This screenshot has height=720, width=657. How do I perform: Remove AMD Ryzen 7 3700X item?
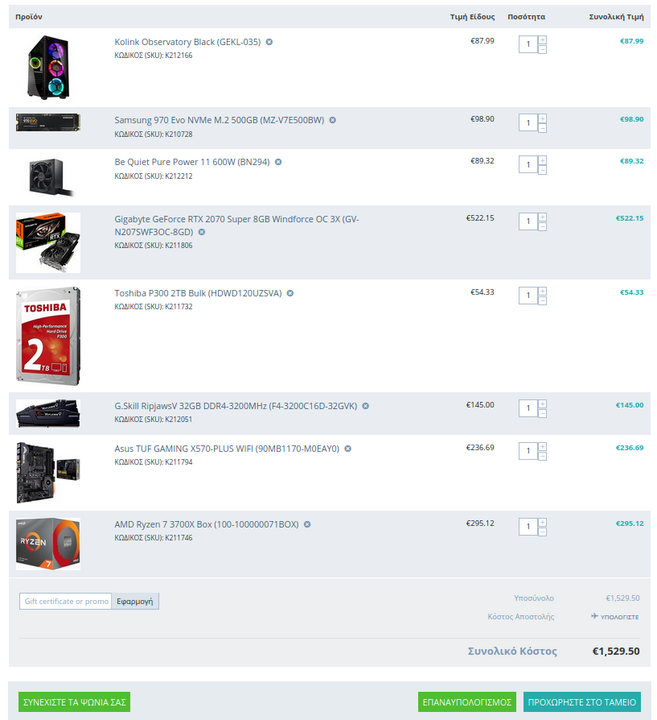[307, 524]
